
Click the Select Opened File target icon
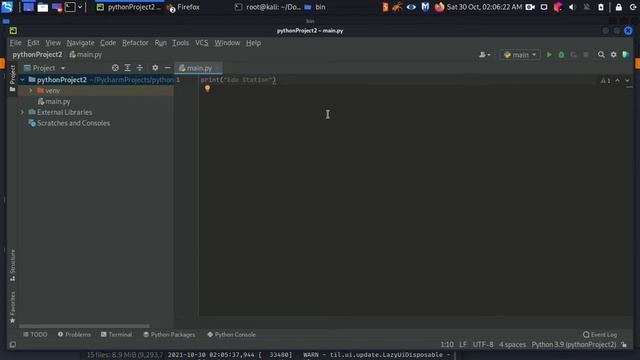(x=115, y=68)
